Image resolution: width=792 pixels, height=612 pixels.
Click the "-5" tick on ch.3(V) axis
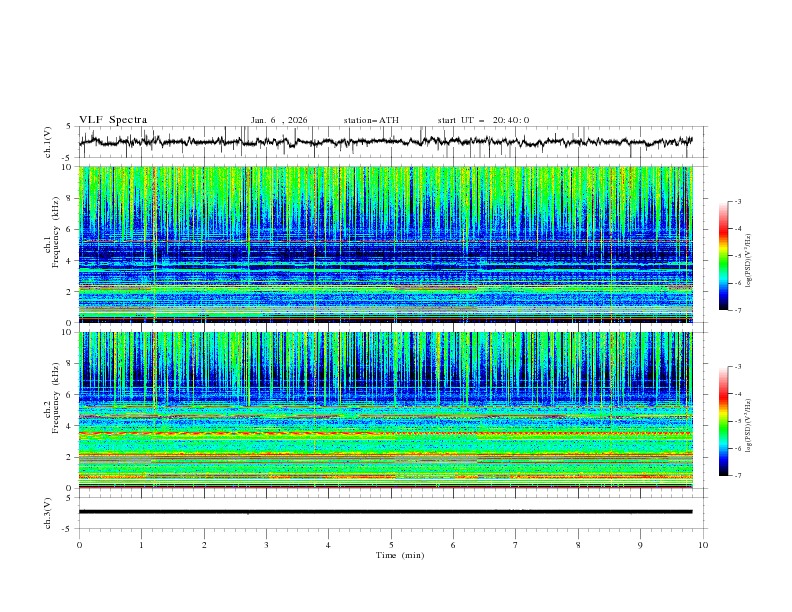point(68,529)
